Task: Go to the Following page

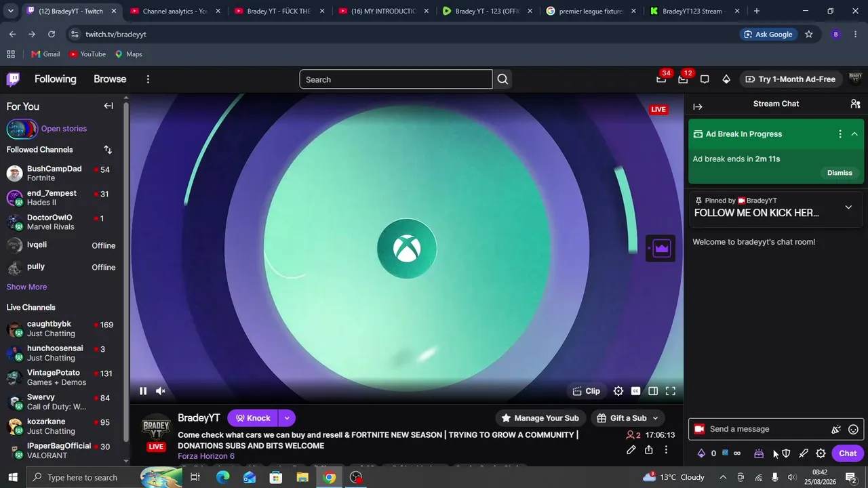Action: coord(56,79)
